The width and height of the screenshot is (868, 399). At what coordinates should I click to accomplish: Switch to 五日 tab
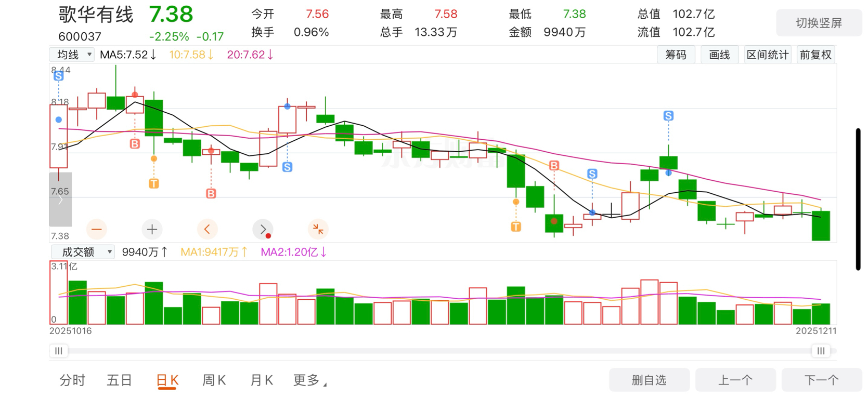tap(120, 380)
